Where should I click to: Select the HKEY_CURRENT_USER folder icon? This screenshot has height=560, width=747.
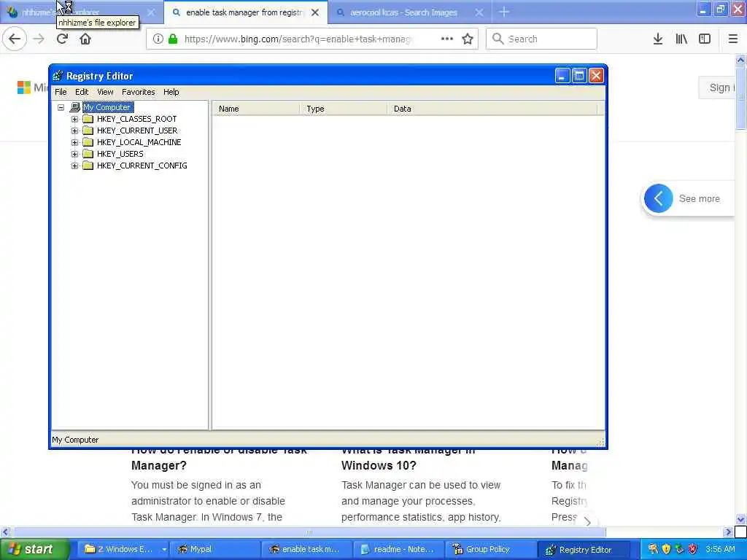tap(88, 131)
